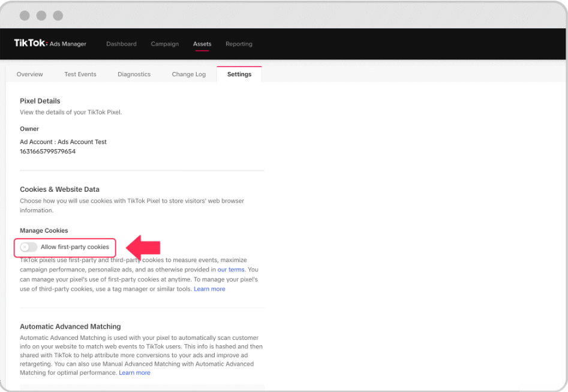Screen dimensions: 568x392
Task: Click Learn more under Automatic Advanced Matching
Action: 134,372
